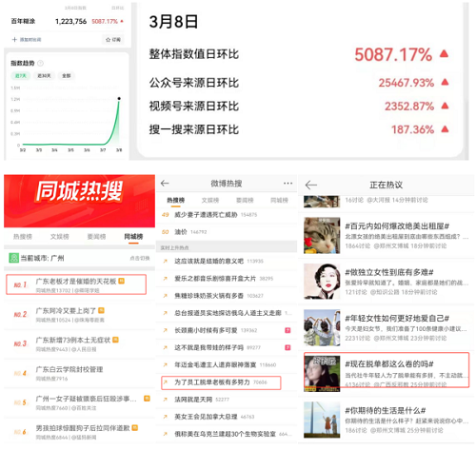Click 点击切换 to change current city
The width and height of the screenshot is (476, 450).
coord(140,258)
